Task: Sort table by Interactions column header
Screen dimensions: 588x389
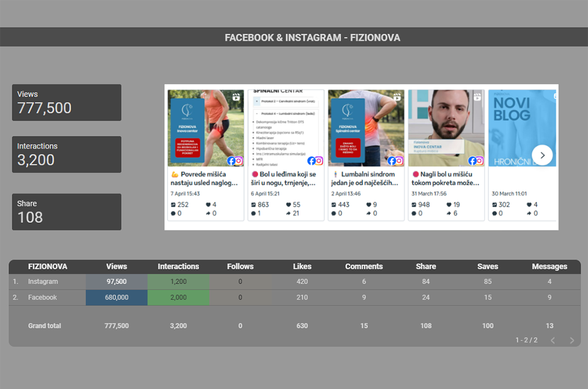Action: (x=178, y=266)
